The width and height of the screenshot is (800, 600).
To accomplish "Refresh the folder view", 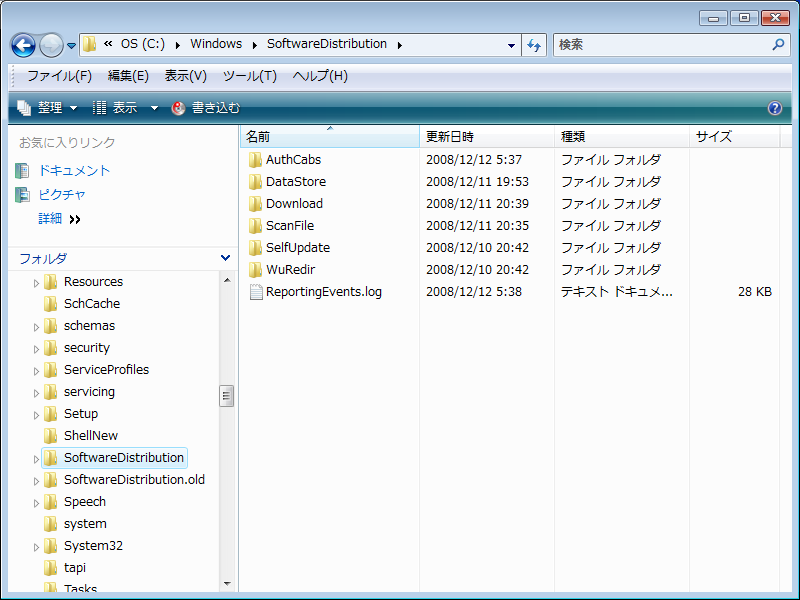I will click(534, 45).
